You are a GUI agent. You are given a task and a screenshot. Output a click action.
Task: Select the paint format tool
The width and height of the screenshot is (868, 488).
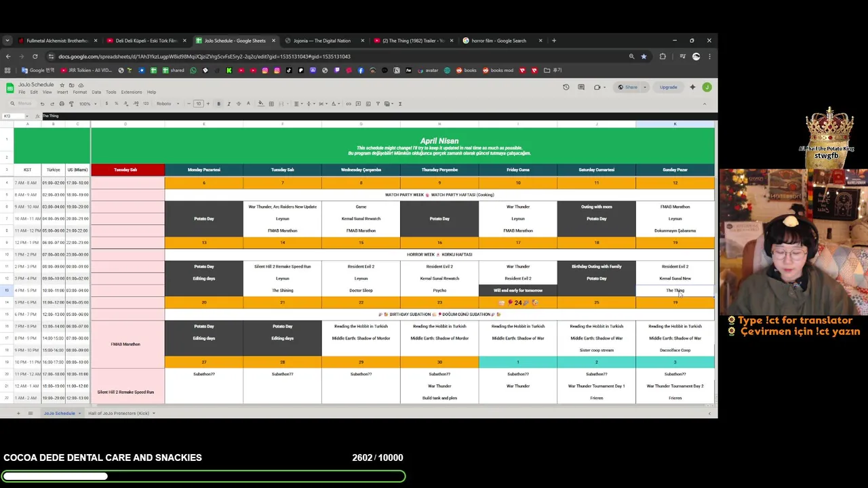point(71,104)
